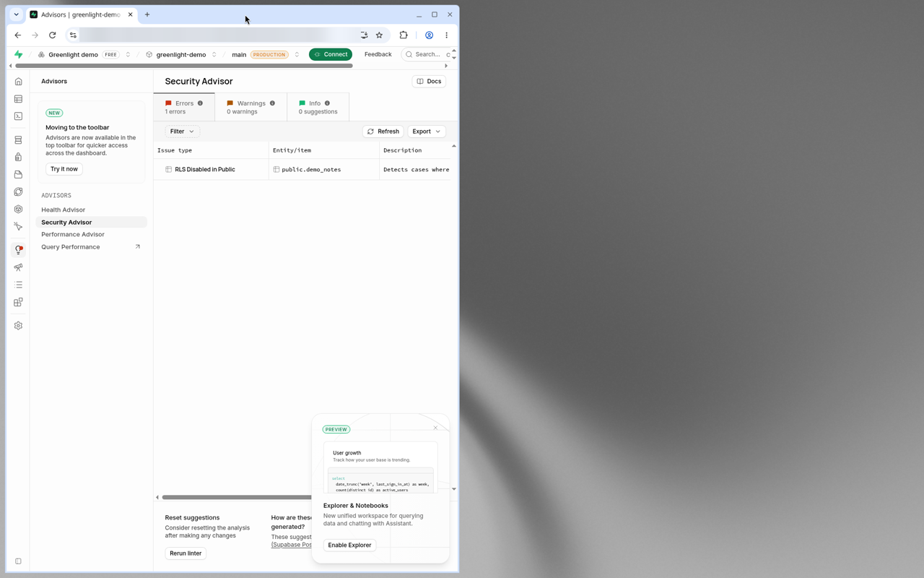Click the Enable Explorer button

pyautogui.click(x=349, y=545)
